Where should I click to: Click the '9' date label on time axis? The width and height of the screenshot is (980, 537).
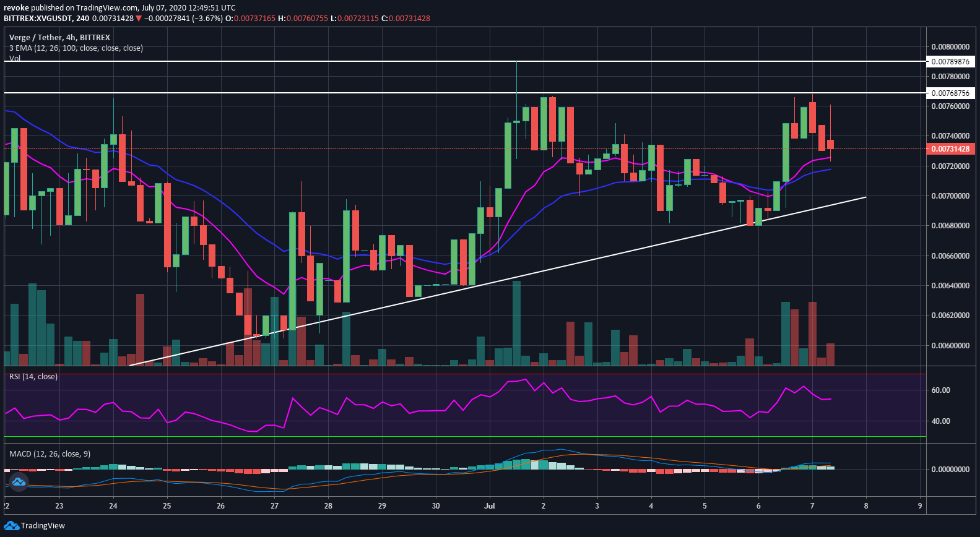[x=920, y=506]
